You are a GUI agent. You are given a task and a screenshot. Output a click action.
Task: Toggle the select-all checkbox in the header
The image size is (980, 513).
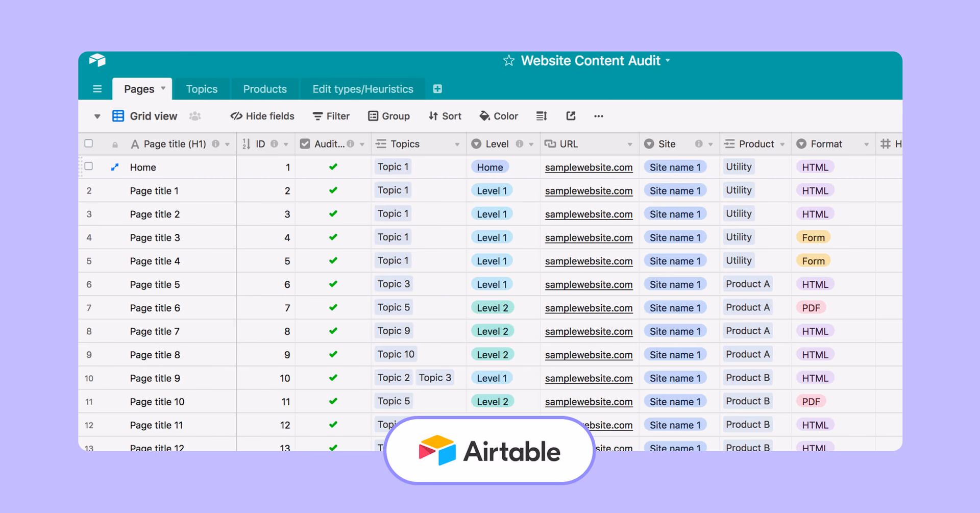(89, 143)
